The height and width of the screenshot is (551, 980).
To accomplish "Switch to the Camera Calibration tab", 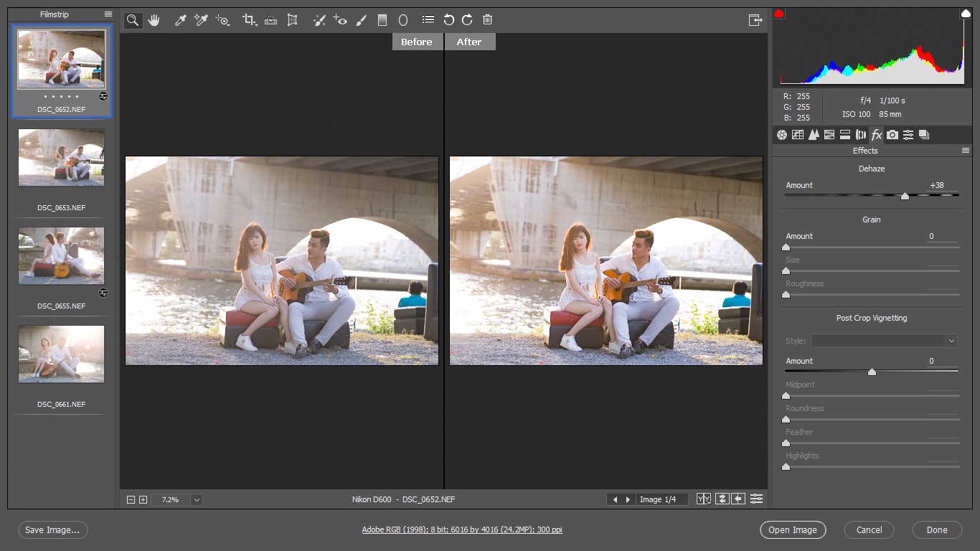I will [892, 135].
